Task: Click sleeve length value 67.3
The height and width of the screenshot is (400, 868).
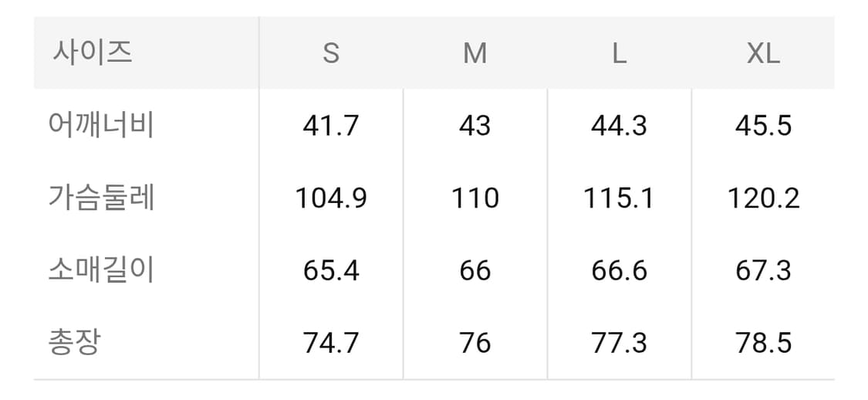Action: pos(763,270)
